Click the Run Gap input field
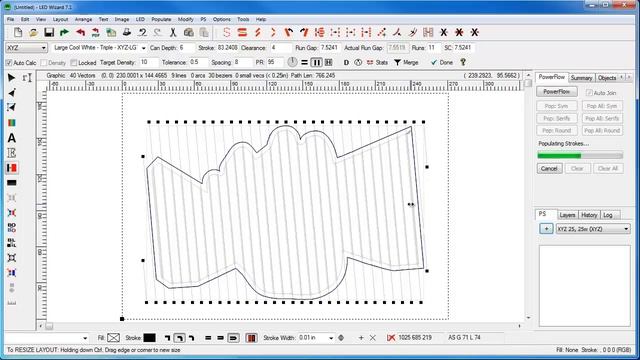Screen dimensions: 640x360 [x=330, y=48]
